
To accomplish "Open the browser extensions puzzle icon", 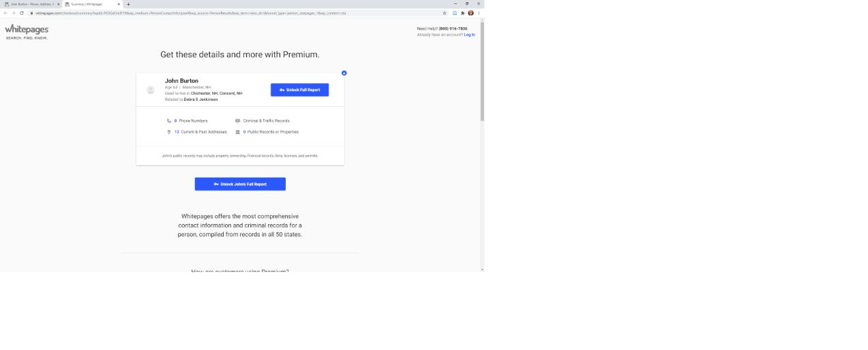I will coord(462,13).
